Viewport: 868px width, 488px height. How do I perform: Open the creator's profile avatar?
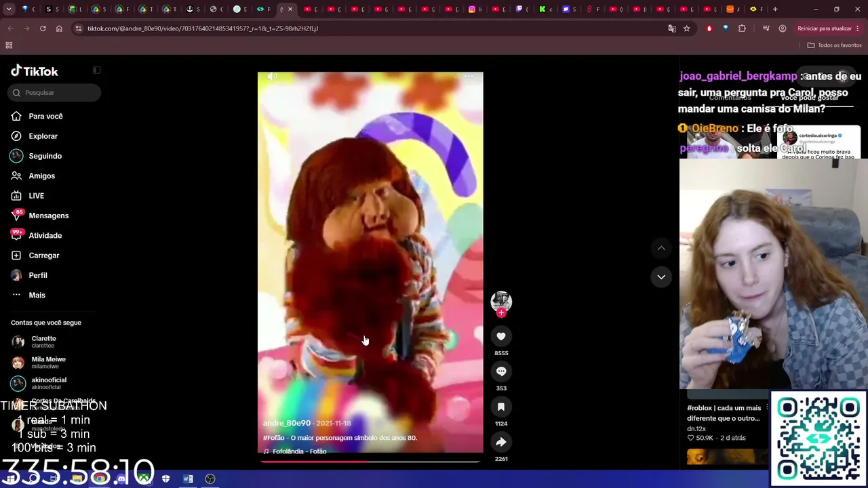pos(501,301)
